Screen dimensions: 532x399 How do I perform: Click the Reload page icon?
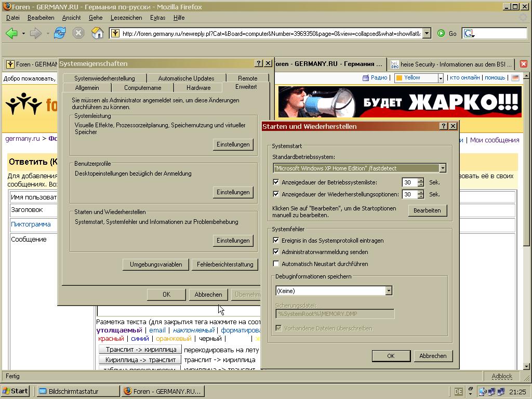point(60,33)
